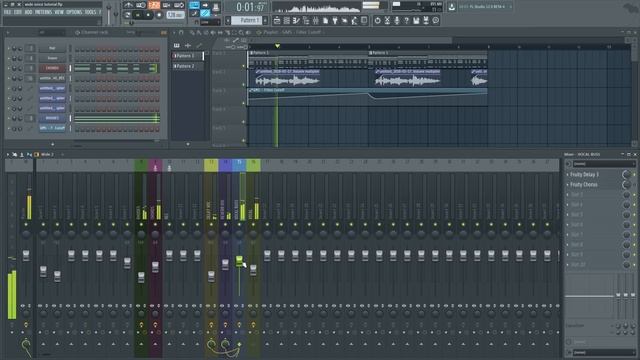Toggle pattern/song mode switch
This screenshot has height=360, width=640.
click(128, 15)
